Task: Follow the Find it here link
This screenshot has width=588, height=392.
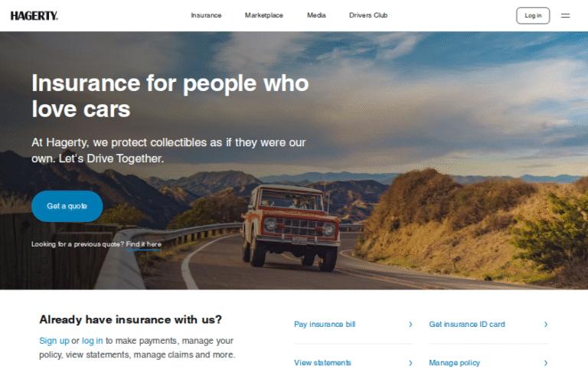Action: click(x=143, y=244)
